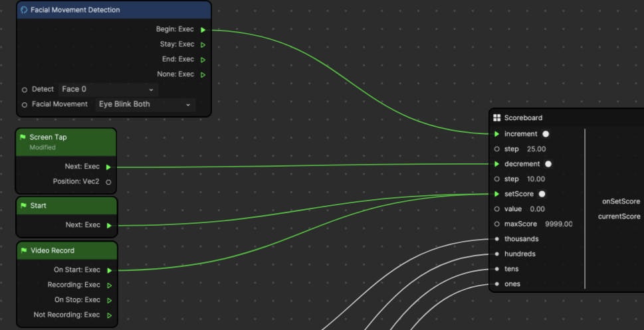Screen dimensions: 644x330
Task: Click the Facial Movement Detection node icon
Action: pos(24,10)
